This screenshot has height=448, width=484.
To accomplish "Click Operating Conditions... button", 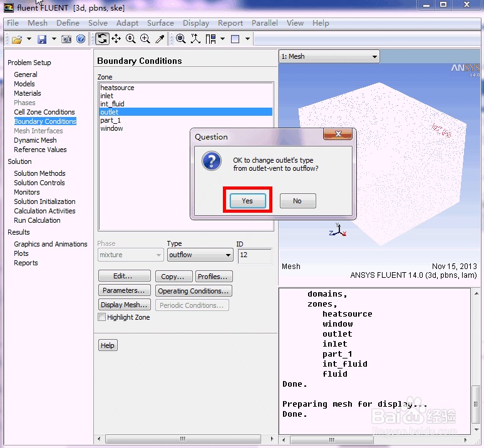I will 193,291.
